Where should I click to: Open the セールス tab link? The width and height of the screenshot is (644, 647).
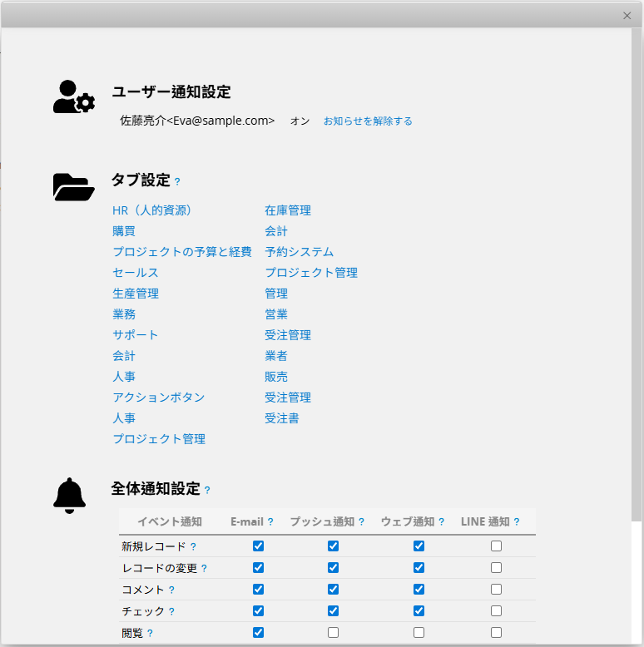point(136,273)
